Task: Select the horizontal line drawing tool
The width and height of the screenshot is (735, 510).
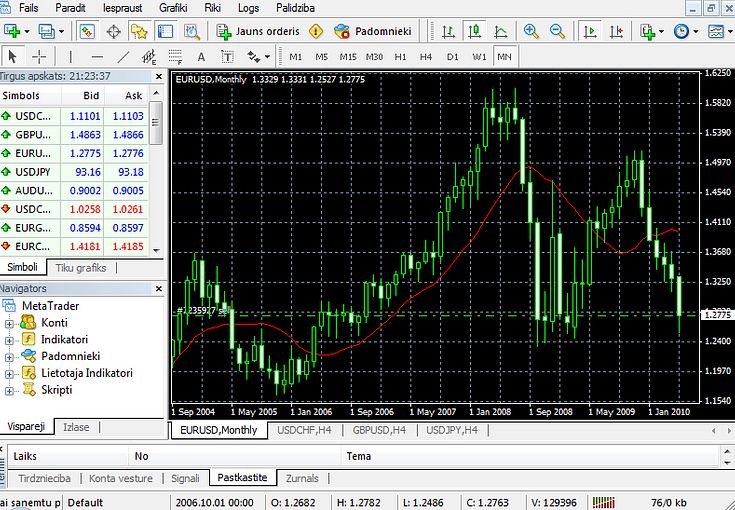Action: 95,56
